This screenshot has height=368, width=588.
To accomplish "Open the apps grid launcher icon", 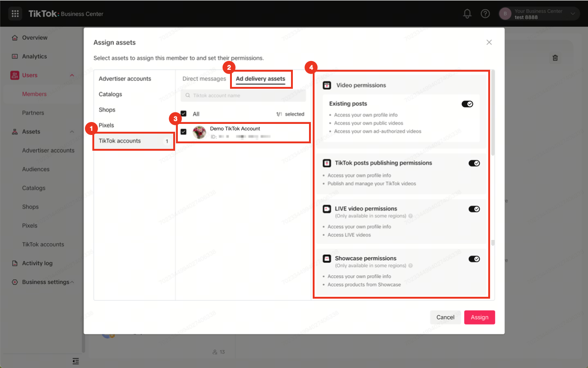I will point(15,13).
